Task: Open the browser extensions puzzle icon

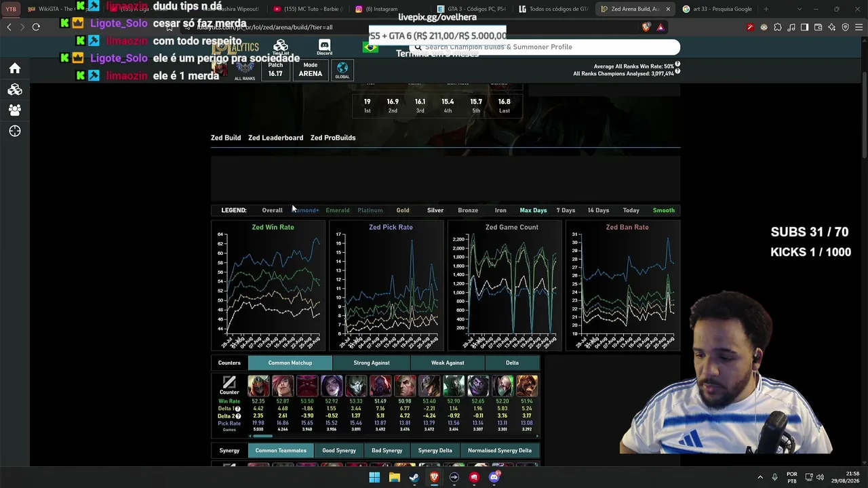Action: 777,27
